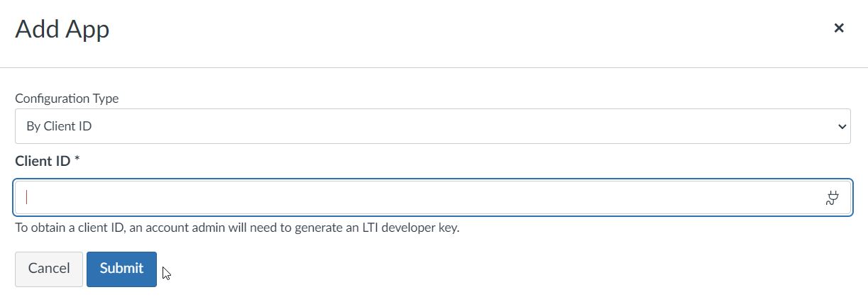Screen dimensions: 868x302
Task: Click the LTI developer key help text
Action: (x=237, y=228)
